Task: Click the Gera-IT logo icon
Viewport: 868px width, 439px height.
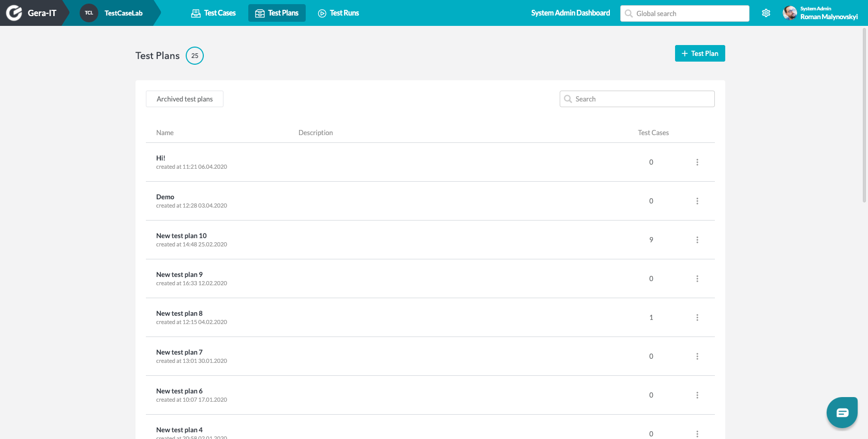Action: click(14, 13)
